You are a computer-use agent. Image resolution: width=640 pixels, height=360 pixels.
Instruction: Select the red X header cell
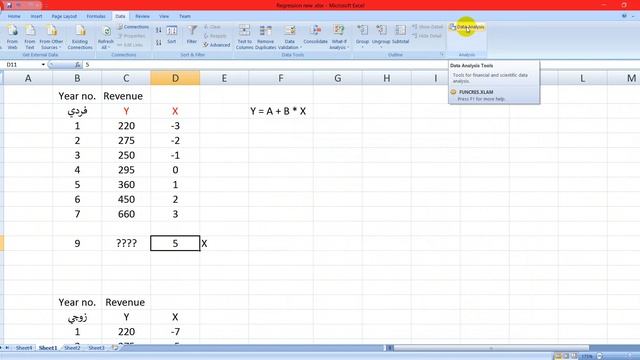tap(175, 111)
